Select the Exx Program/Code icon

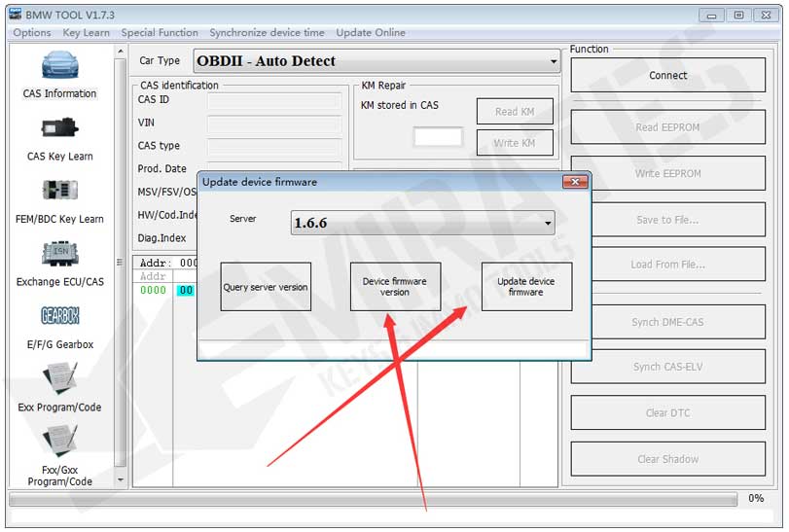point(60,378)
